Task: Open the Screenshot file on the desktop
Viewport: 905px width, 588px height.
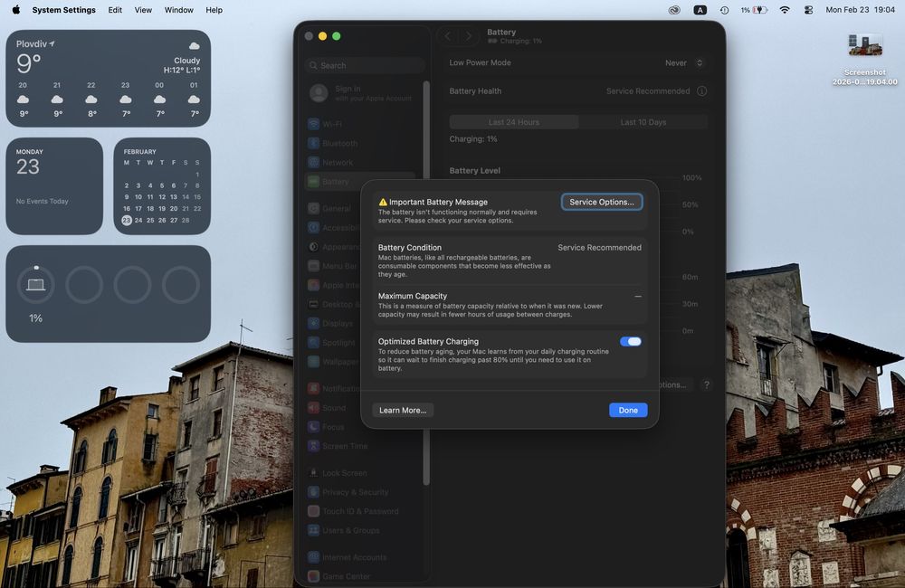Action: pyautogui.click(x=864, y=60)
